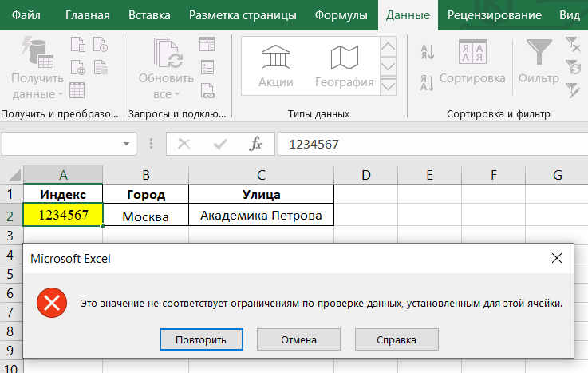This screenshot has width=588, height=373.
Task: Switch to the Разметка страницы tab
Action: [x=243, y=15]
